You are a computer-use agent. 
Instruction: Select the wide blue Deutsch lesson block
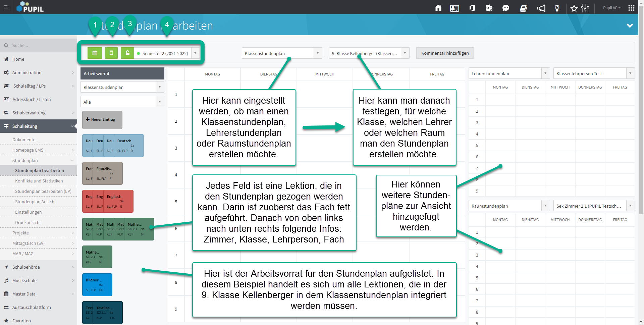click(x=129, y=146)
